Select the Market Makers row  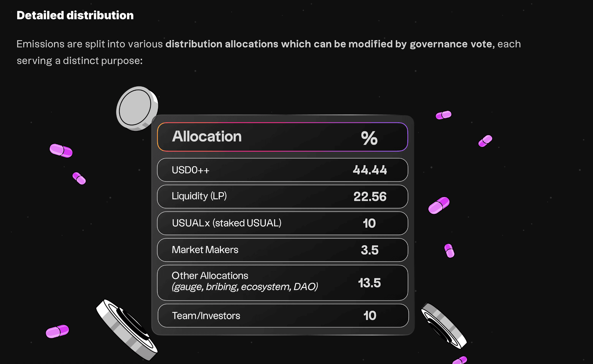283,250
